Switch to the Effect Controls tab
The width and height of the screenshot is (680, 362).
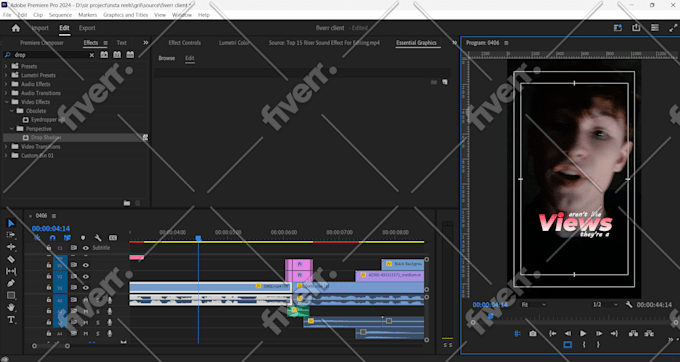[184, 42]
